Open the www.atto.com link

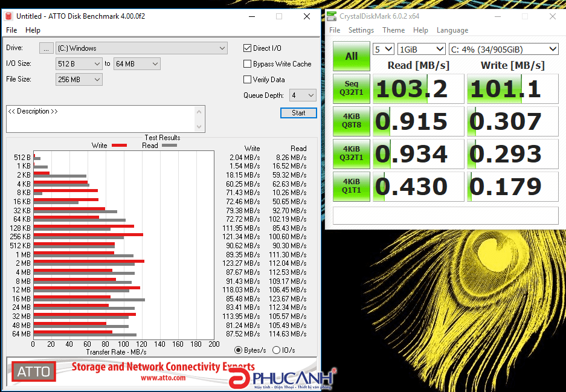[x=163, y=378]
